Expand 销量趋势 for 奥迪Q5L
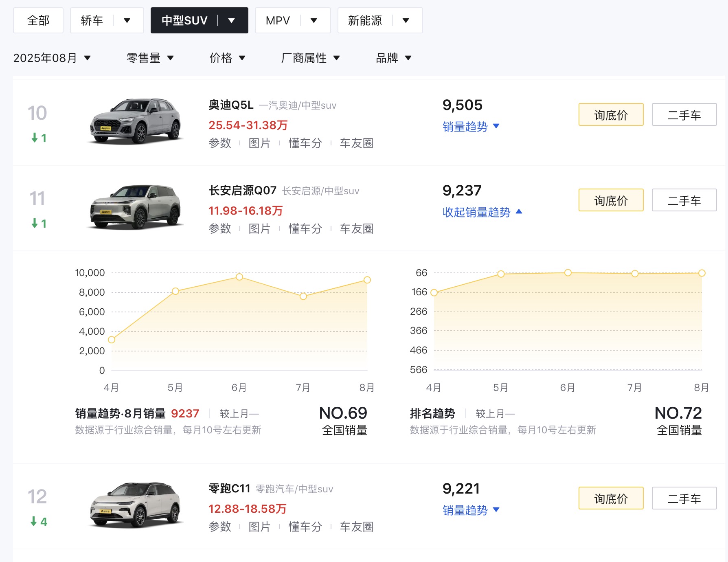The width and height of the screenshot is (728, 562). pos(471,127)
